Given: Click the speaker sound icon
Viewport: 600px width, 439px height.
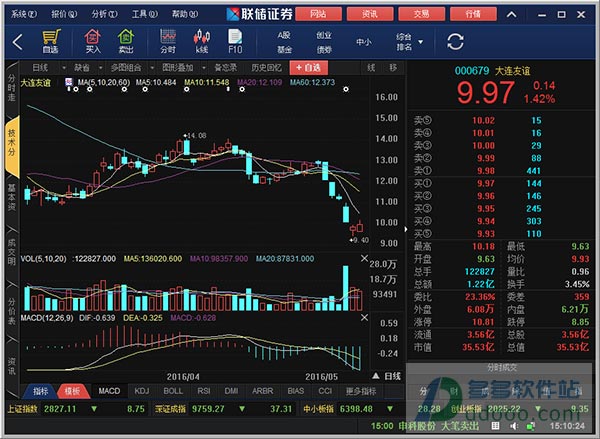Looking at the screenshot, I should tap(514, 426).
